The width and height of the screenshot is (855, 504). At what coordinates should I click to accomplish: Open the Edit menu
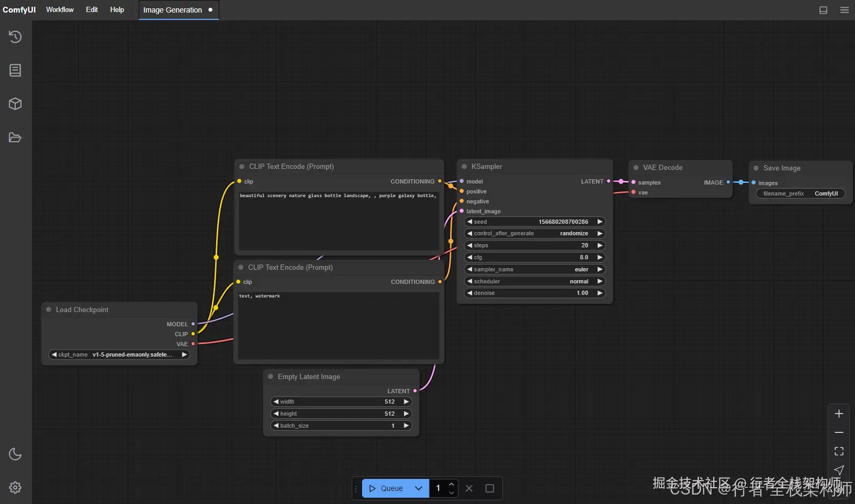(92, 10)
